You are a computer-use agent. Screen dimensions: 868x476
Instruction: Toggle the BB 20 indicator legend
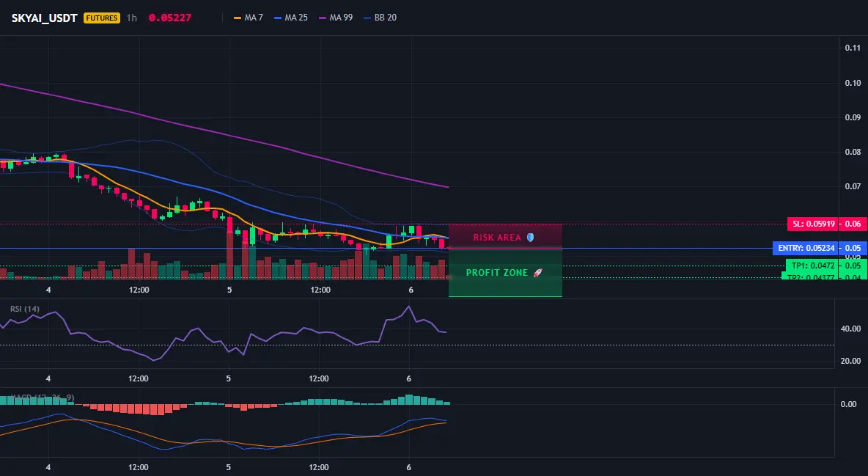click(380, 18)
